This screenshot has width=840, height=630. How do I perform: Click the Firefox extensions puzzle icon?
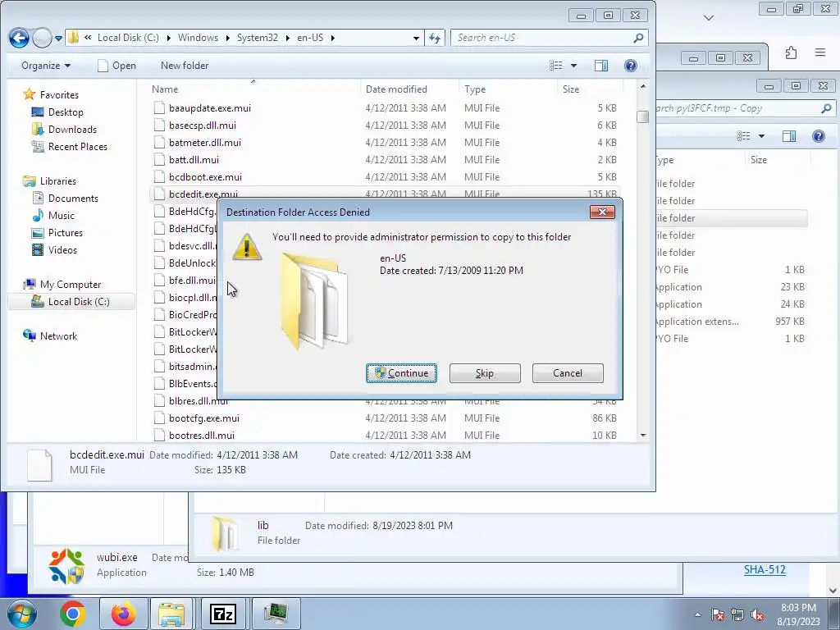tap(792, 52)
